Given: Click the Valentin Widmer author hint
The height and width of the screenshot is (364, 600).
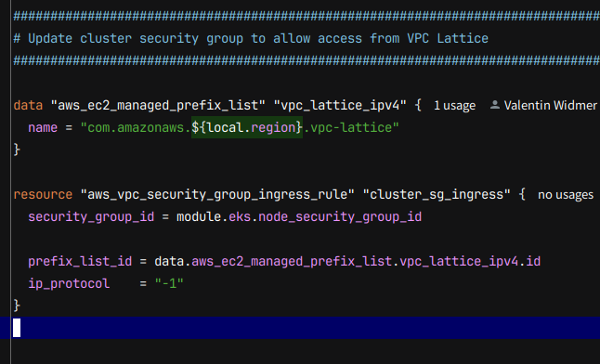Looking at the screenshot, I should [550, 105].
